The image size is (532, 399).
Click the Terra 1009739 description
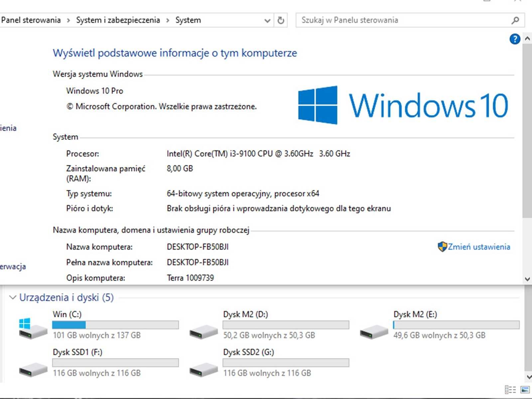(x=190, y=278)
